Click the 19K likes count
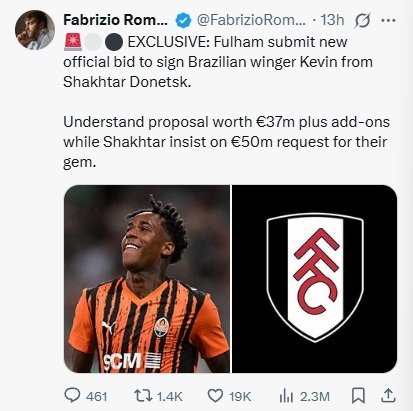Viewport: 413px width, 411px height. (240, 397)
